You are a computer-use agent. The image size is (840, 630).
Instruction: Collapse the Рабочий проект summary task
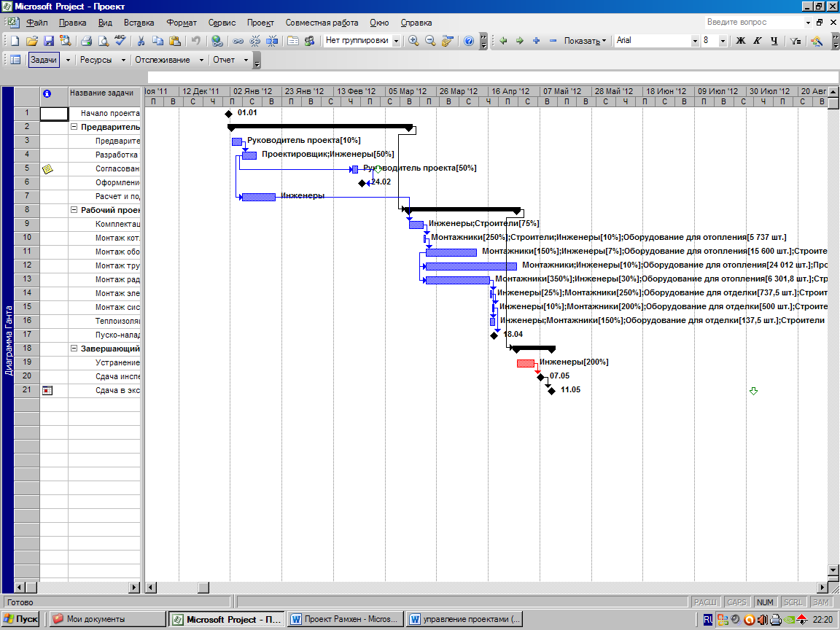(74, 210)
